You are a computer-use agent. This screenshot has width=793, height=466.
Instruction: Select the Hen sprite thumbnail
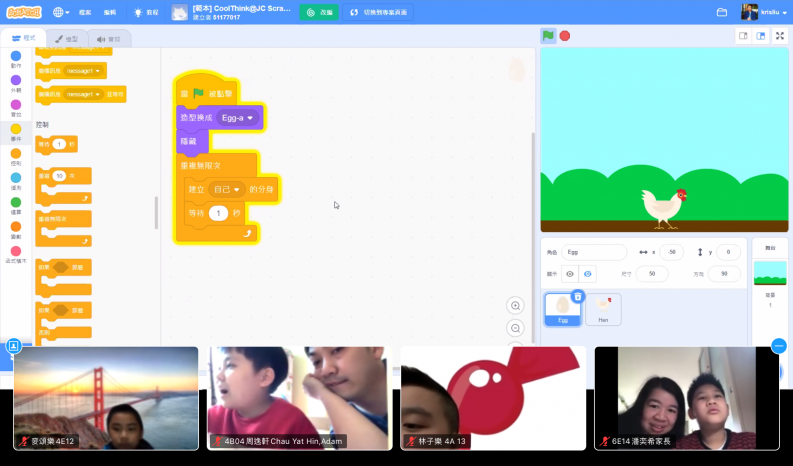(603, 308)
